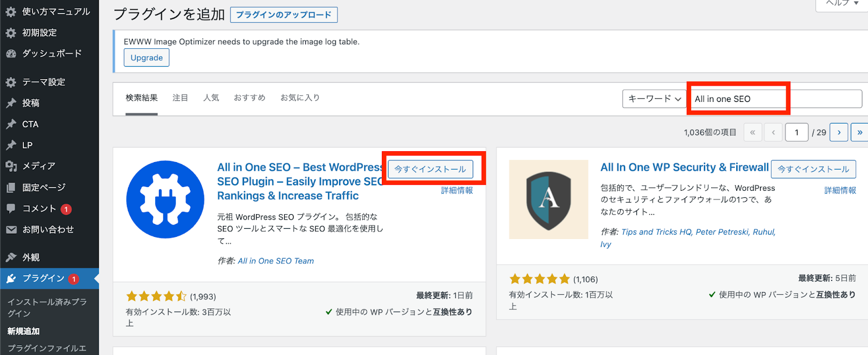Screen dimensions: 868x355
Task: Open author link Tips and Tricks HQ
Action: (x=656, y=232)
